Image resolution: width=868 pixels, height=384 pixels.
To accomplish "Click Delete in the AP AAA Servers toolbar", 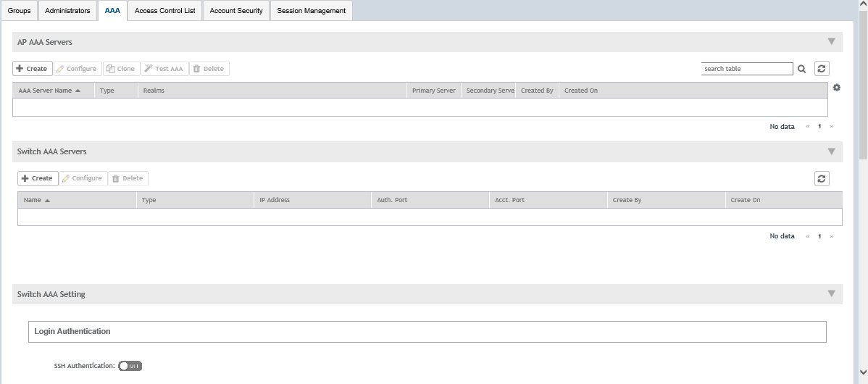I will coord(209,69).
